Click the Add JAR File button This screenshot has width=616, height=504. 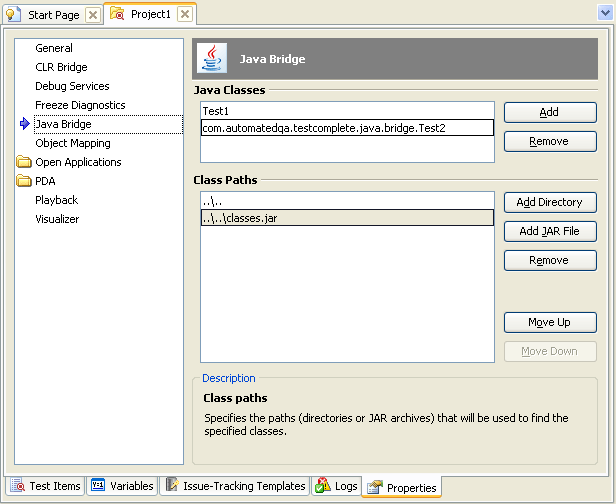point(550,231)
